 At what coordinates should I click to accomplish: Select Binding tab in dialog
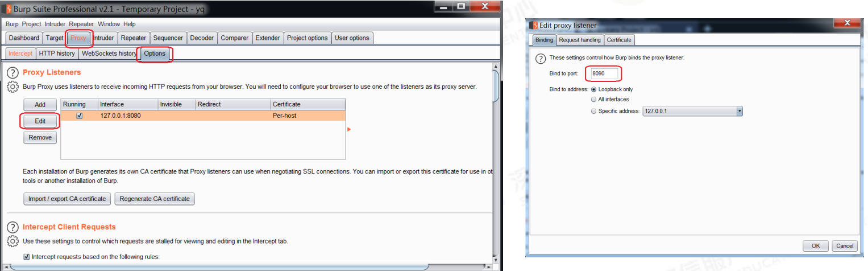(544, 40)
